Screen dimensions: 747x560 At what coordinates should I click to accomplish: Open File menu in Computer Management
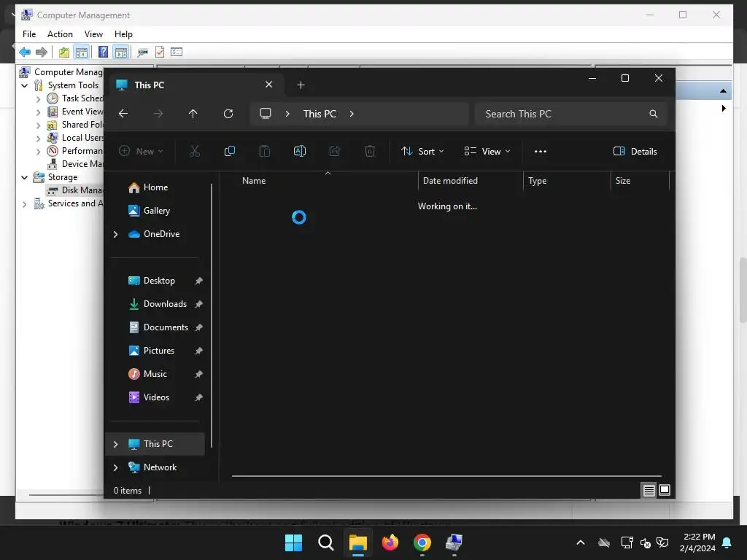[x=29, y=34]
